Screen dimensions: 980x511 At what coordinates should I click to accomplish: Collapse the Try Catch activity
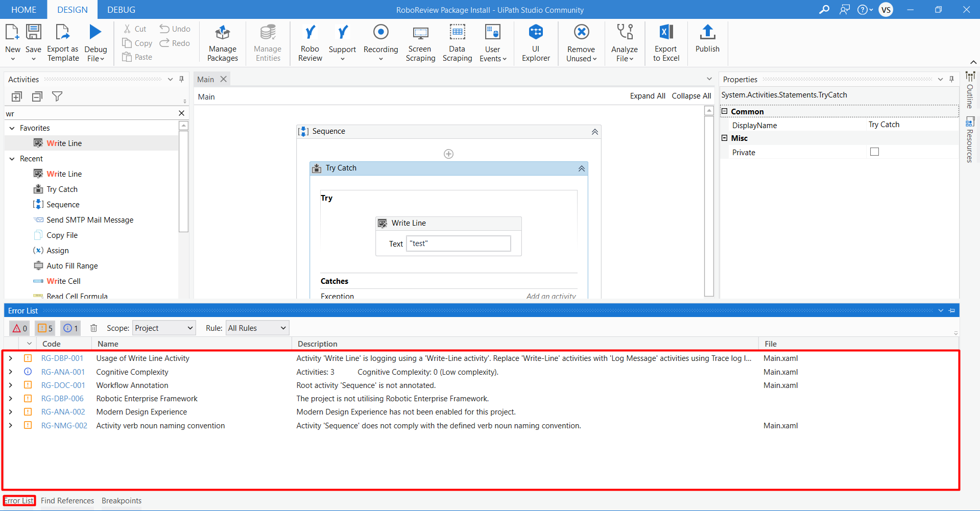581,168
